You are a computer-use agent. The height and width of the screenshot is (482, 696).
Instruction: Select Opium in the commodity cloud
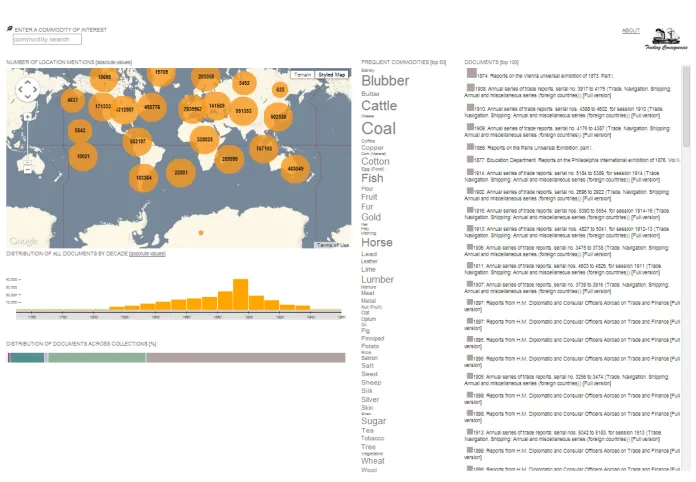[368, 319]
